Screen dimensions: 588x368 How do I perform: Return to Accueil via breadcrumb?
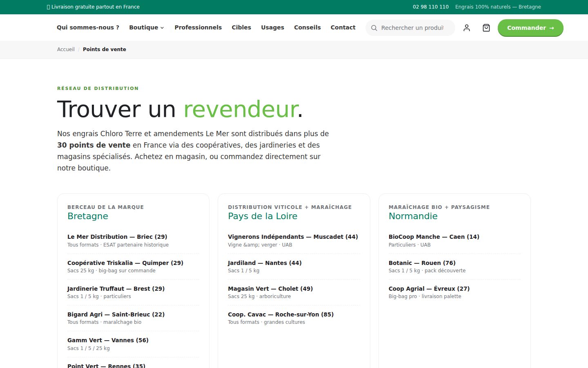coord(66,49)
